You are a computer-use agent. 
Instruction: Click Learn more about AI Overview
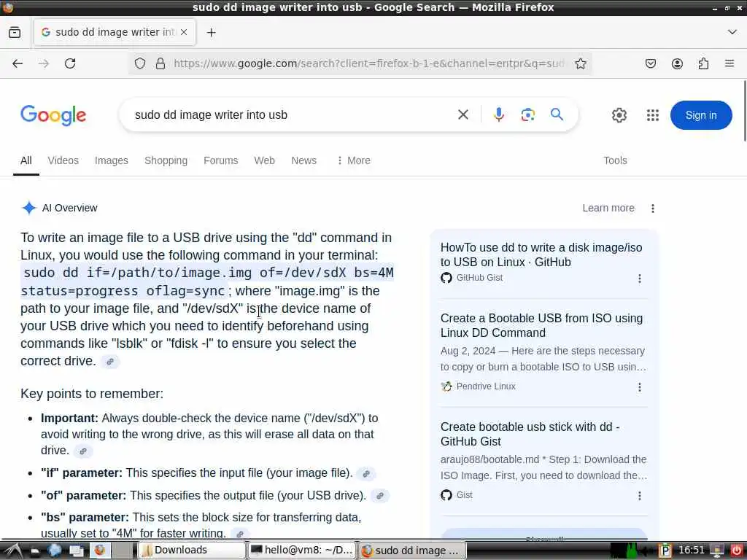tap(608, 208)
